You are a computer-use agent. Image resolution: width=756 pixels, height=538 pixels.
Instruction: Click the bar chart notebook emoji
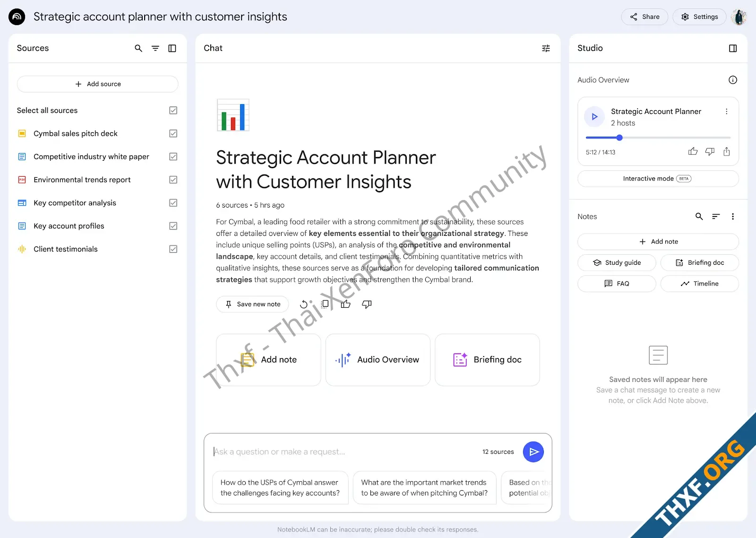click(233, 115)
